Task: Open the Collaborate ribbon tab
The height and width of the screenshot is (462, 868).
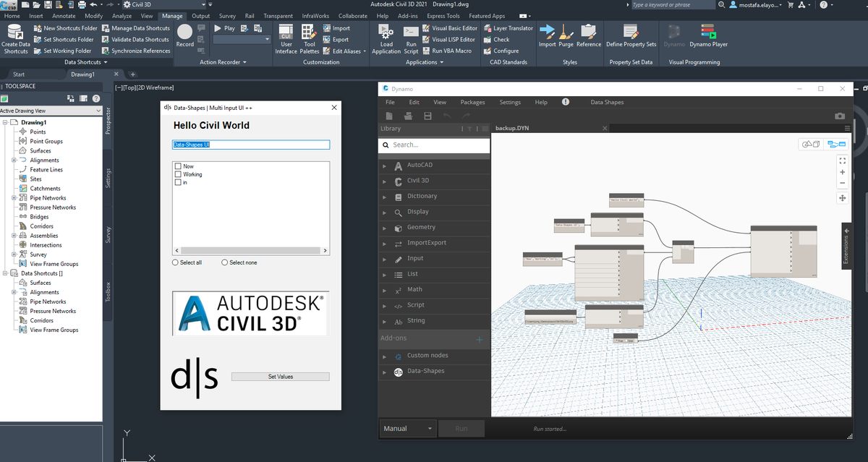Action: [352, 16]
